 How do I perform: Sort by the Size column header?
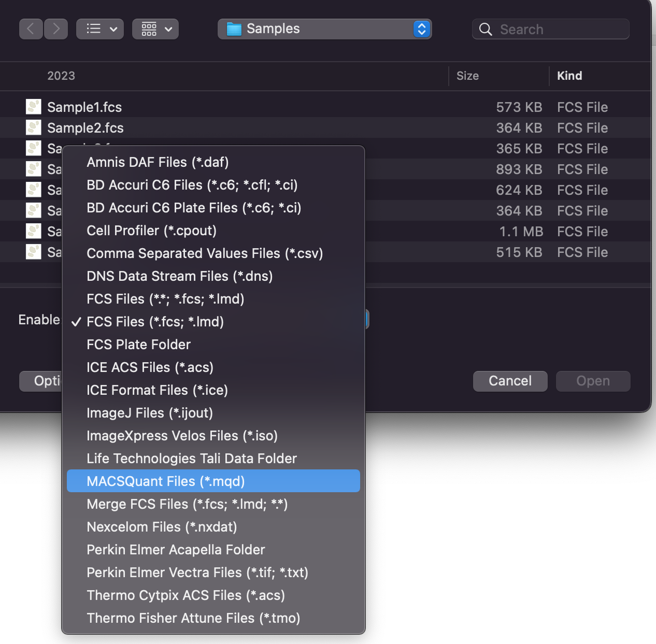[467, 76]
